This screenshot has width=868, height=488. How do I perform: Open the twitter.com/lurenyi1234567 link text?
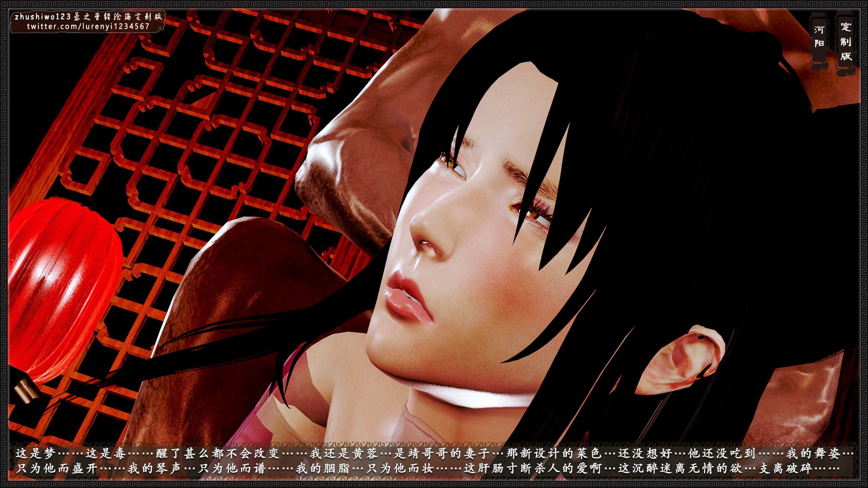click(x=88, y=26)
